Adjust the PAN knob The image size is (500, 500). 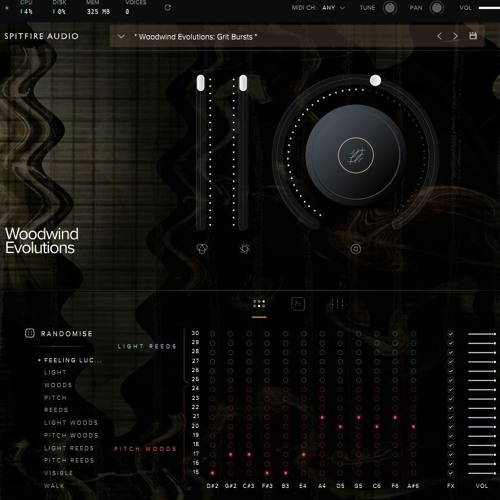point(437,7)
